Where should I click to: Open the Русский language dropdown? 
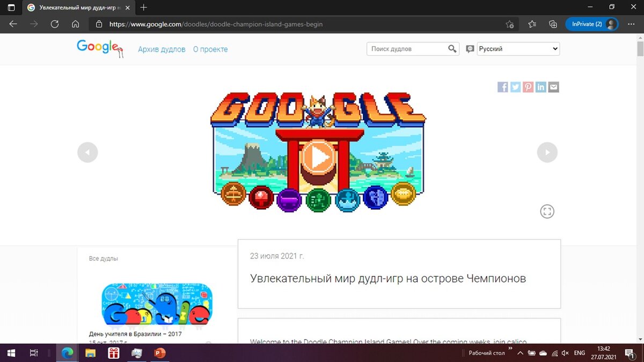click(518, 49)
